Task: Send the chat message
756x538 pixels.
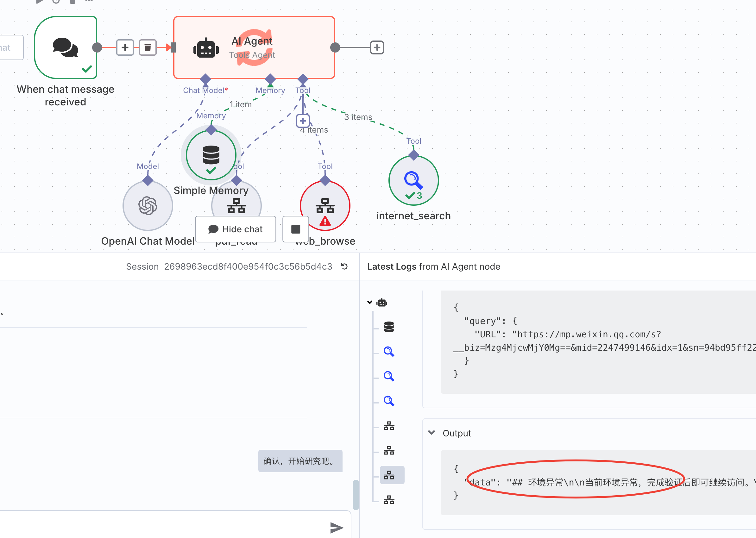Action: pyautogui.click(x=337, y=528)
